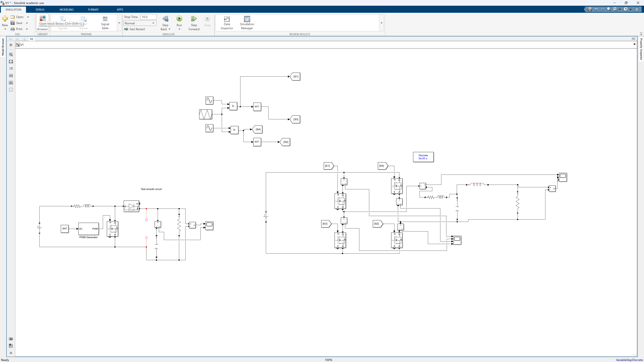
Task: Select the [S1] Goto block
Action: tap(295, 77)
